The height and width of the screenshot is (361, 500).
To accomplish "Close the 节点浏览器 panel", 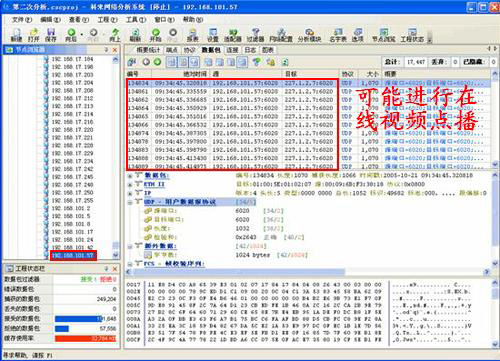I will coord(115,50).
